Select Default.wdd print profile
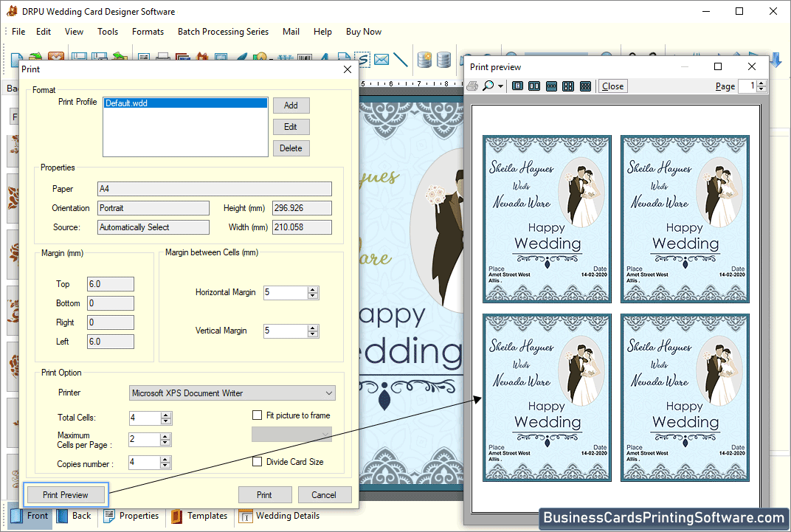Screen dimensions: 791x532 185,103
